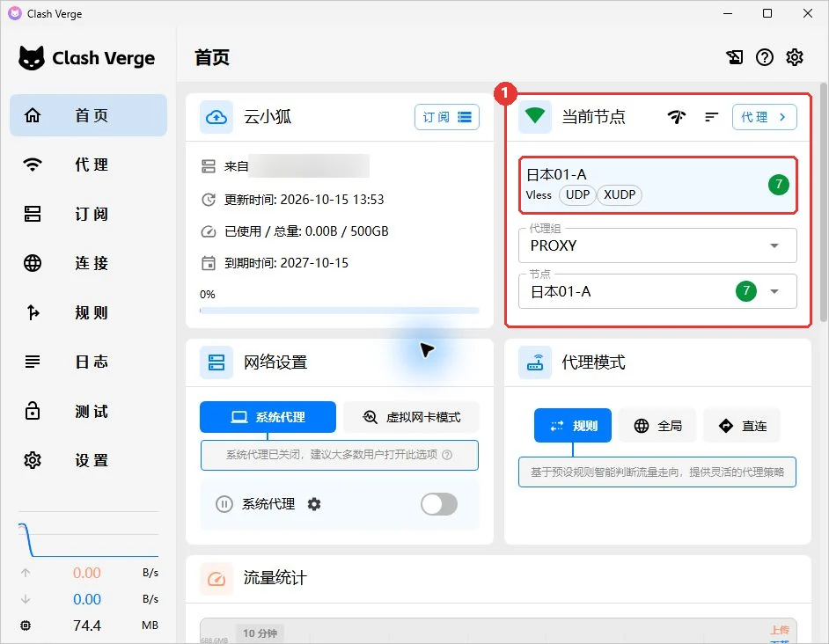Click the delay badge 7 on node card
Image resolution: width=829 pixels, height=644 pixels.
[778, 185]
